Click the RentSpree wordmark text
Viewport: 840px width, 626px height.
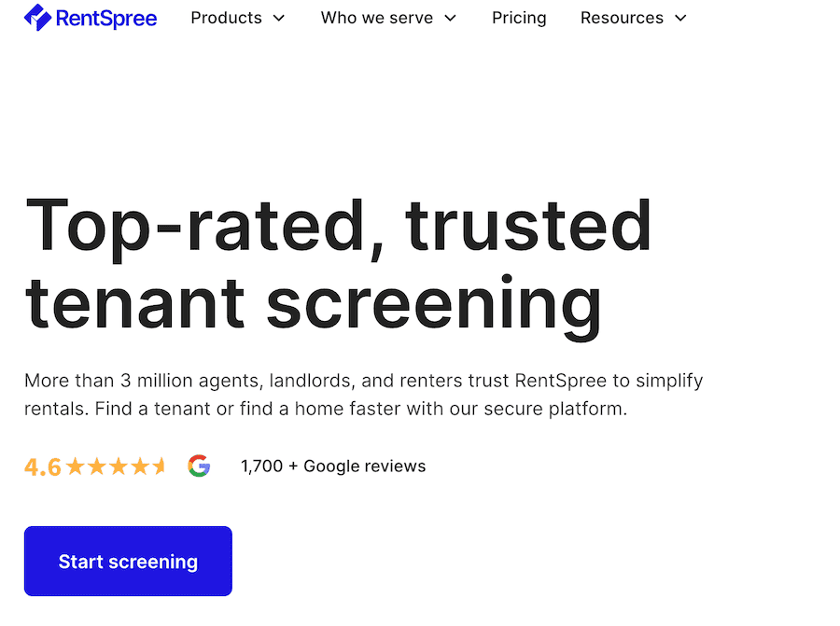pos(106,19)
